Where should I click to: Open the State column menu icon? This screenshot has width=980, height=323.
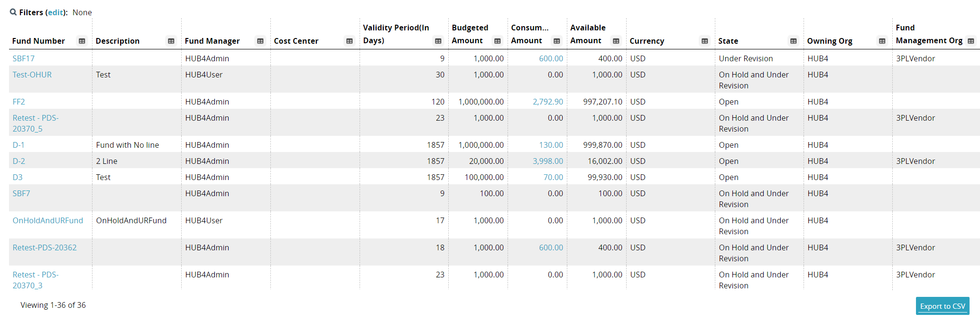[794, 41]
